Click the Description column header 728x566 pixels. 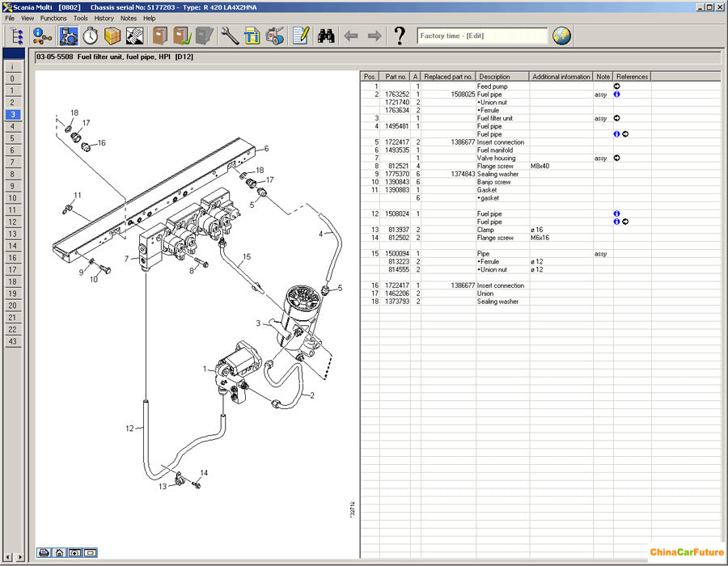pyautogui.click(x=494, y=77)
